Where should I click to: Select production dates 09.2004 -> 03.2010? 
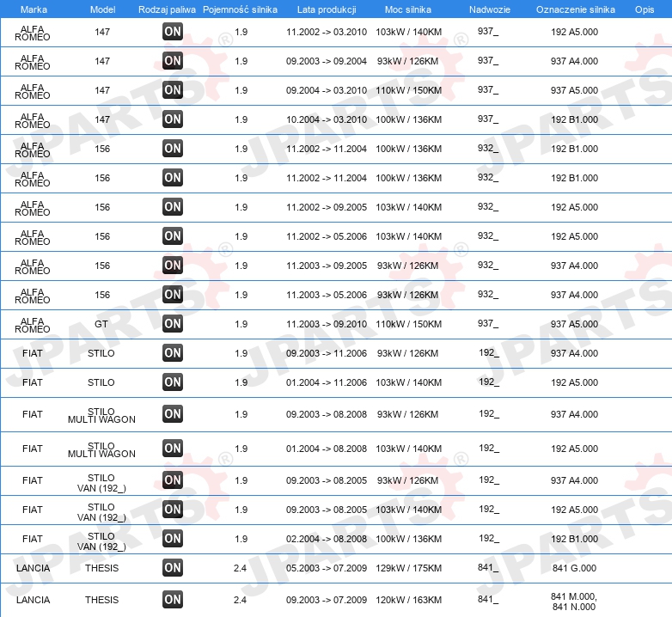(x=327, y=90)
